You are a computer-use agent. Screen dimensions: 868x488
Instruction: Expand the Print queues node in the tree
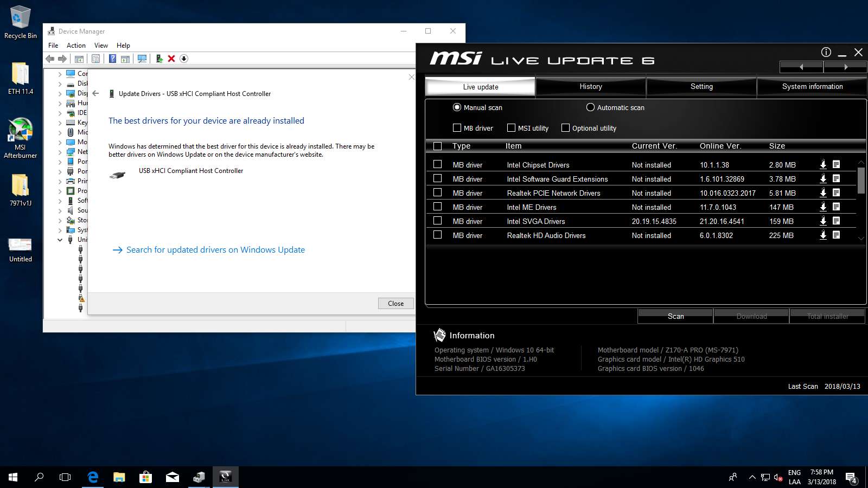(60, 181)
